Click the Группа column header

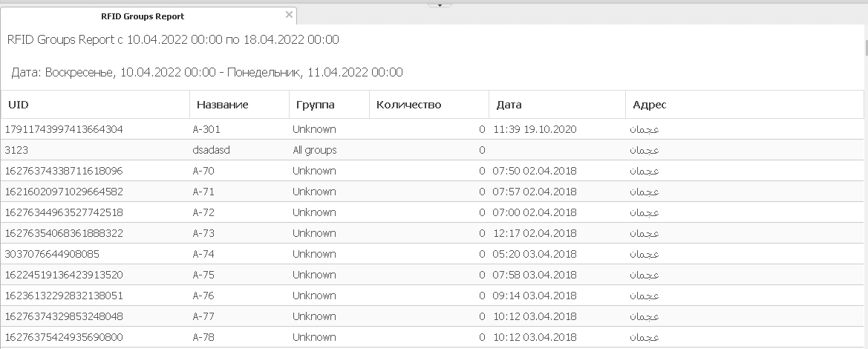pyautogui.click(x=313, y=105)
